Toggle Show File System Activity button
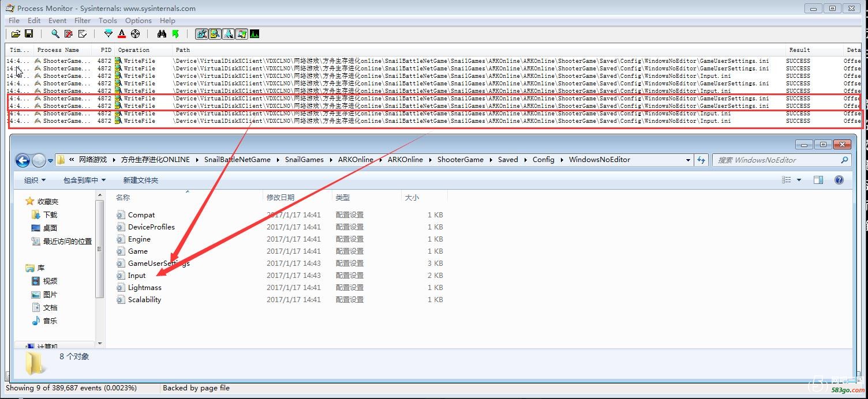The width and height of the screenshot is (868, 399). click(x=215, y=34)
